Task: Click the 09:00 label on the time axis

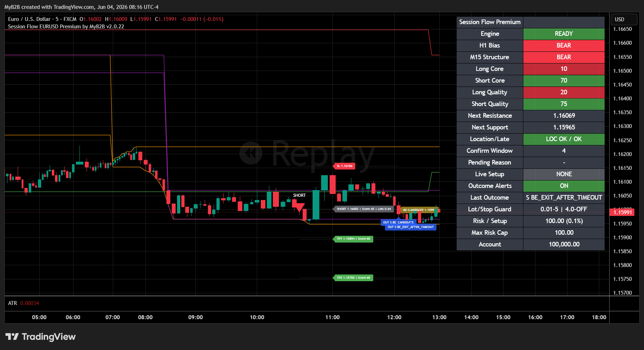Action: pyautogui.click(x=196, y=317)
